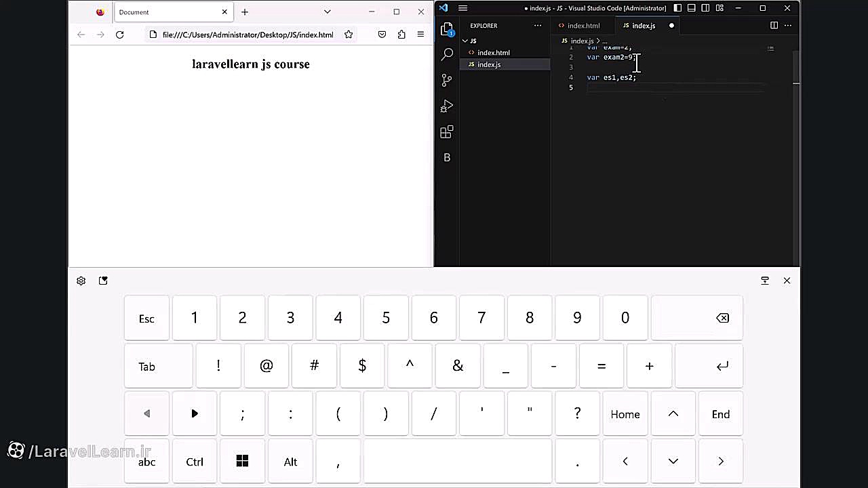Image resolution: width=868 pixels, height=488 pixels.
Task: Toggle touch keyboard docking icon
Action: [x=765, y=281]
